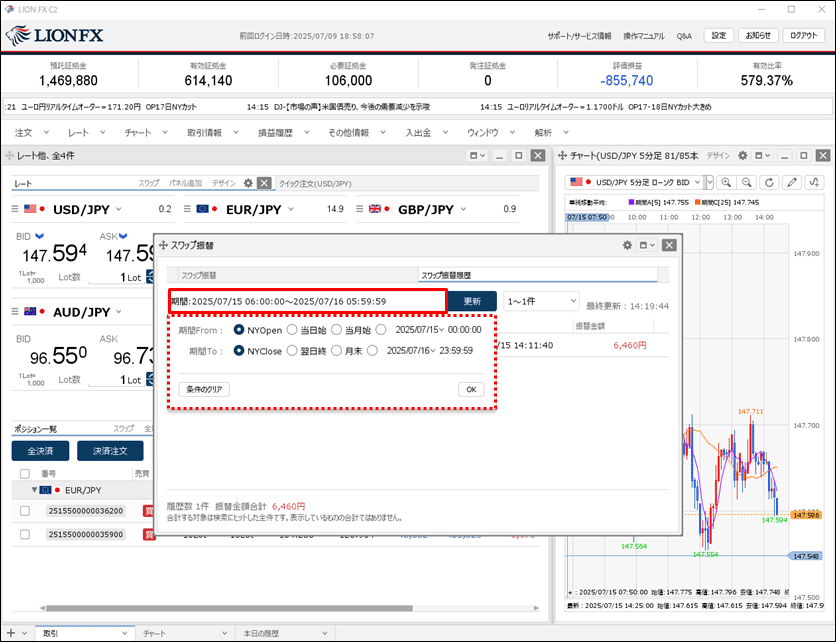Switch to the スワップ振替履歴 tab
Screen dimensions: 836x642
tap(537, 275)
